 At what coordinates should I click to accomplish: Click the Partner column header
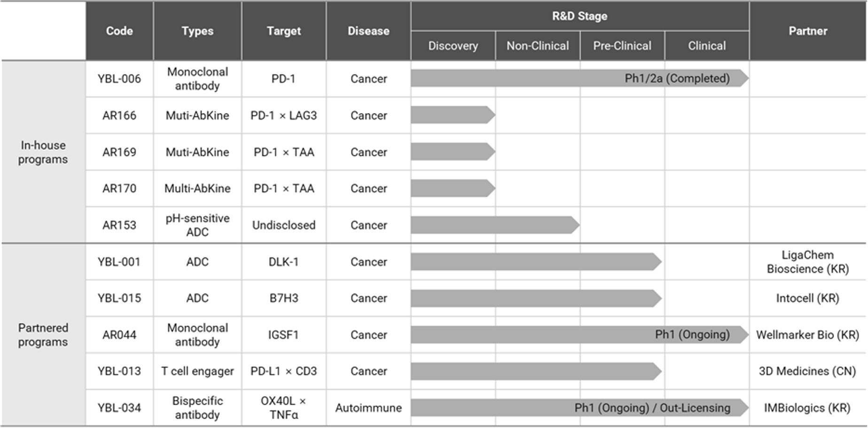pyautogui.click(x=807, y=31)
